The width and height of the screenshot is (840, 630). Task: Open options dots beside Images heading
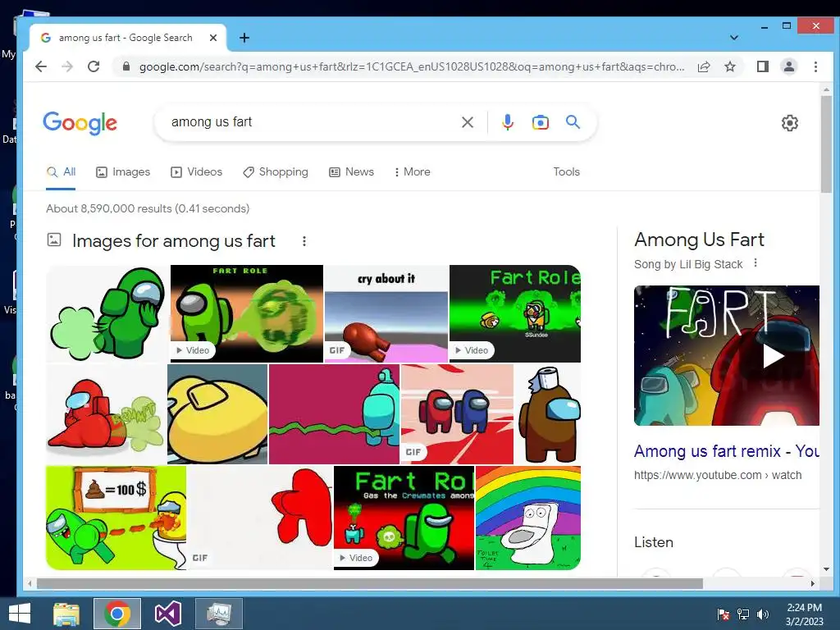coord(304,241)
